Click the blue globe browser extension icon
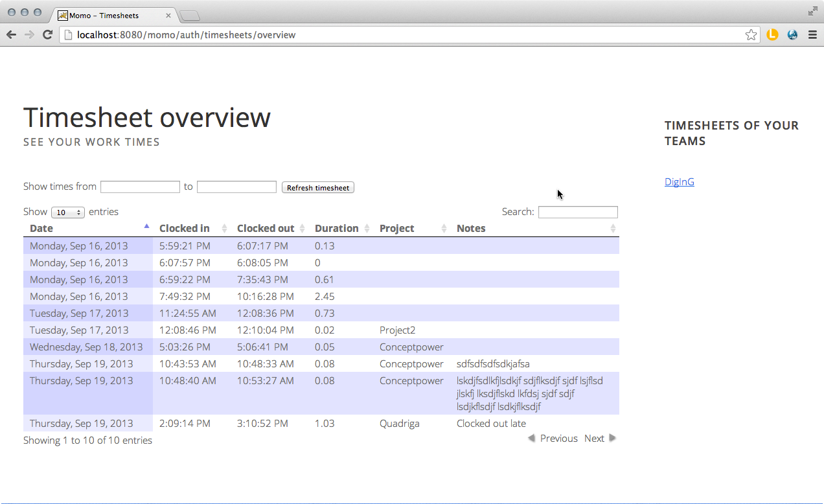Screen dimensions: 824x504 792,35
